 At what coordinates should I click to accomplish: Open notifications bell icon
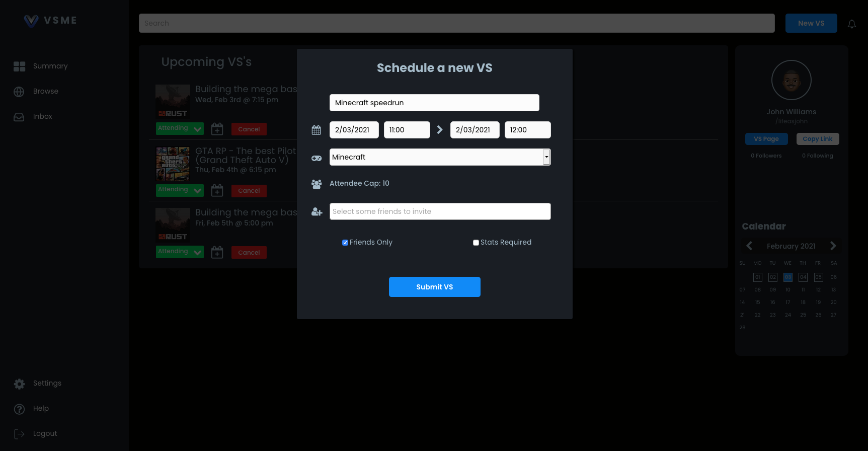click(852, 24)
